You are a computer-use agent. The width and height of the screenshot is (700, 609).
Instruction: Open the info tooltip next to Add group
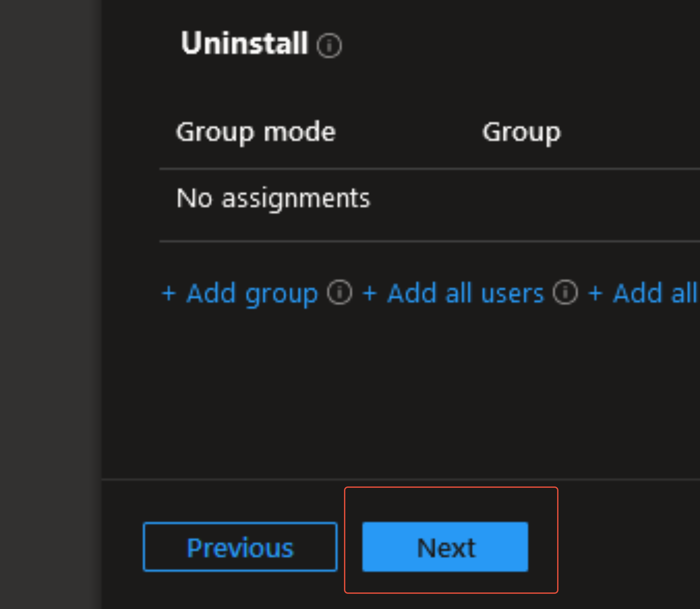[x=339, y=292]
